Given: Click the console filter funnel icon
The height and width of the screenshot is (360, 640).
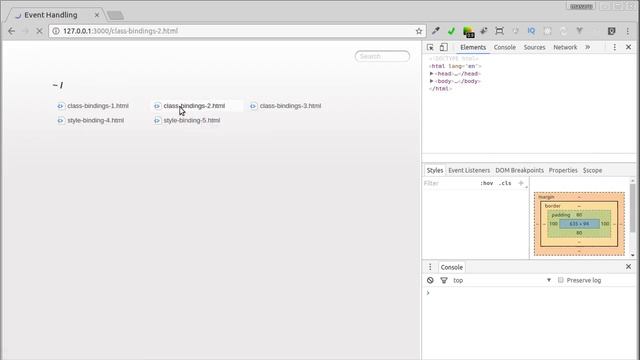Looking at the screenshot, I should tap(444, 280).
